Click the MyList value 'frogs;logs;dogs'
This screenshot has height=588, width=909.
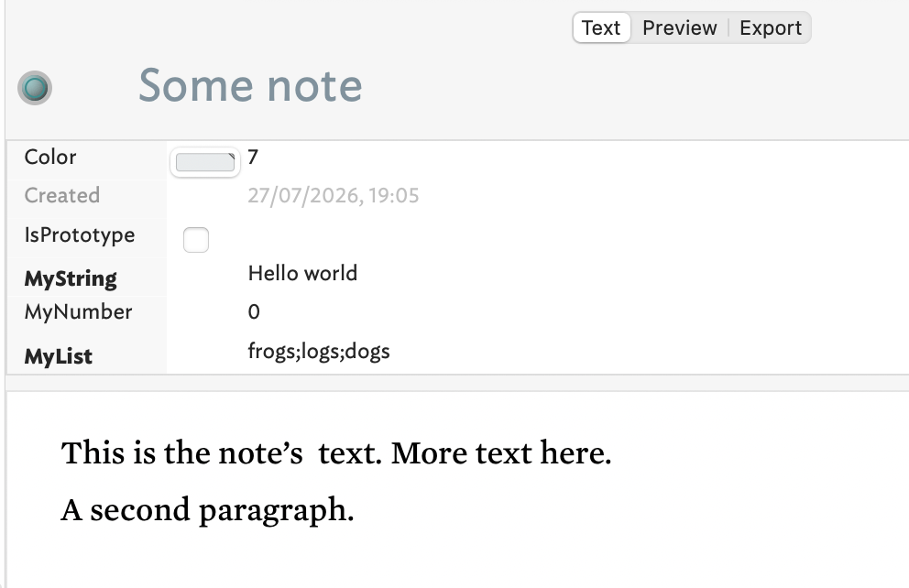point(319,352)
